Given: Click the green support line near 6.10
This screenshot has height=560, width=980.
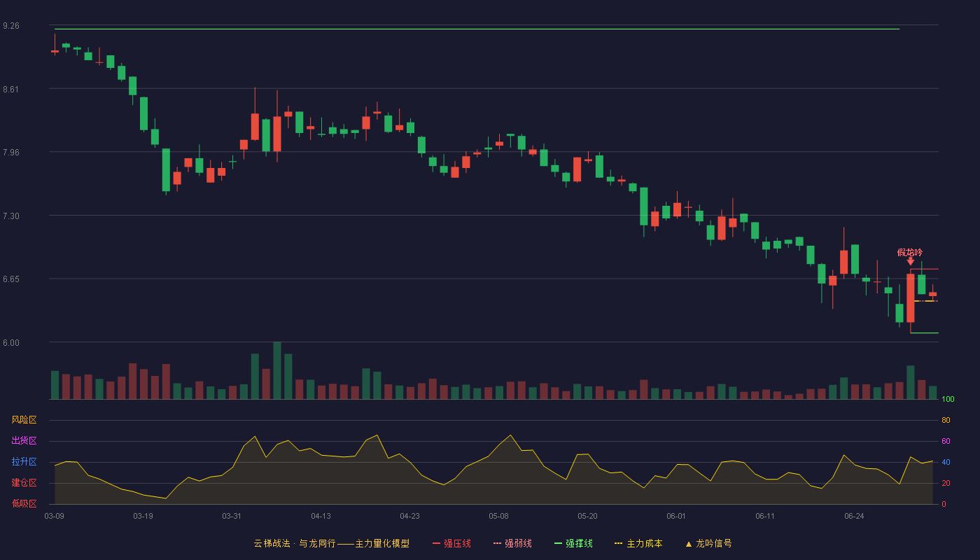Looking at the screenshot, I should tap(924, 333).
